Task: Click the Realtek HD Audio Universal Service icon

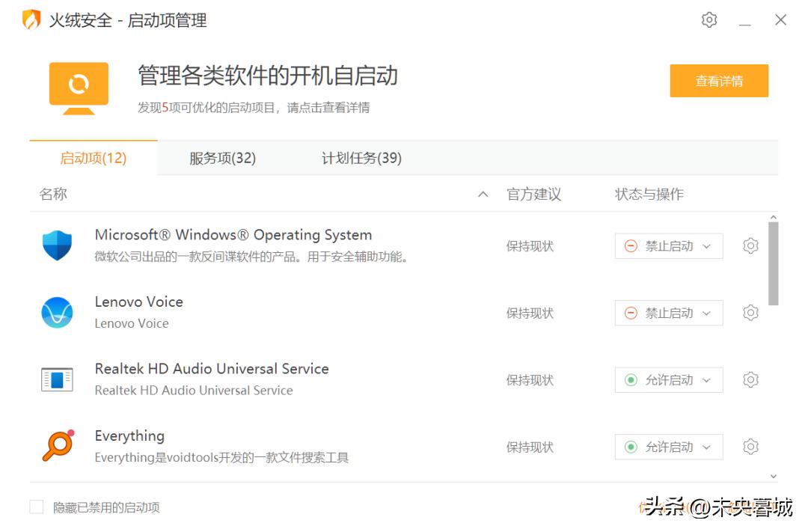Action: point(57,379)
